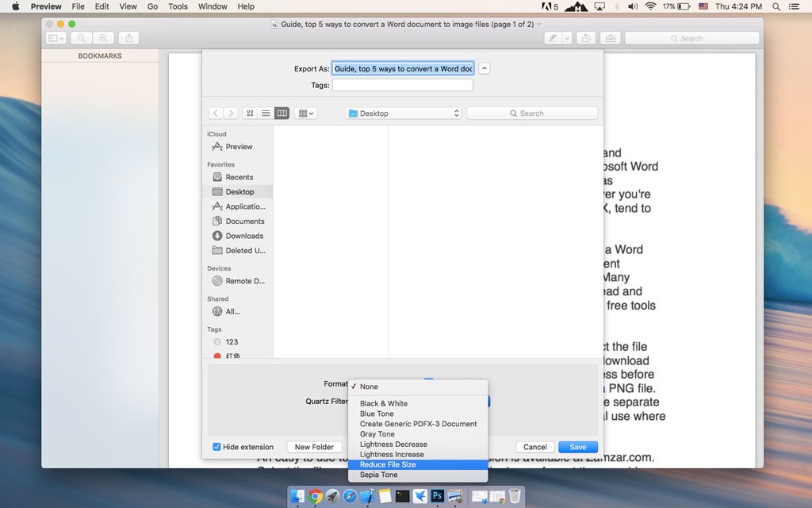Go forward with the dialog's right arrow
812x508 pixels.
coord(231,113)
